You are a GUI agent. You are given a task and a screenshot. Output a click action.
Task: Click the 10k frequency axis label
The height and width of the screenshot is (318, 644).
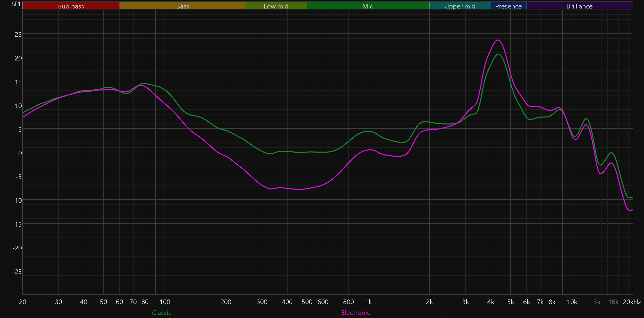point(572,302)
